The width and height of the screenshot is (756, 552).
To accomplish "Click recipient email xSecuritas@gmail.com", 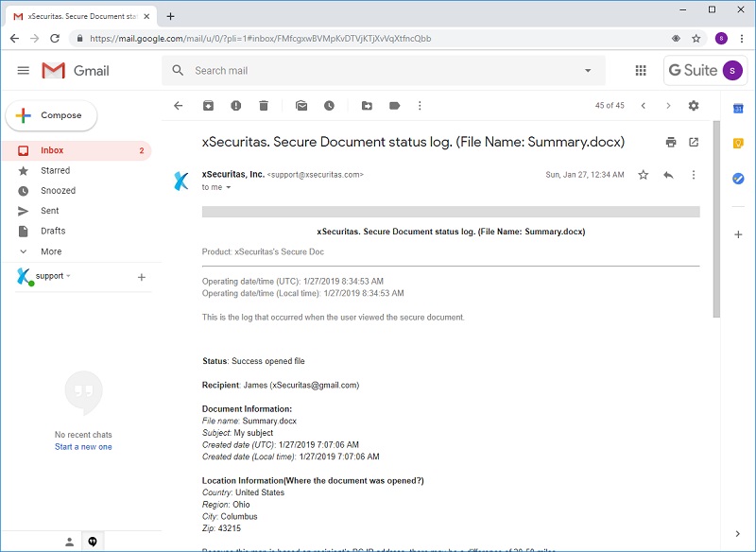I will coord(315,386).
